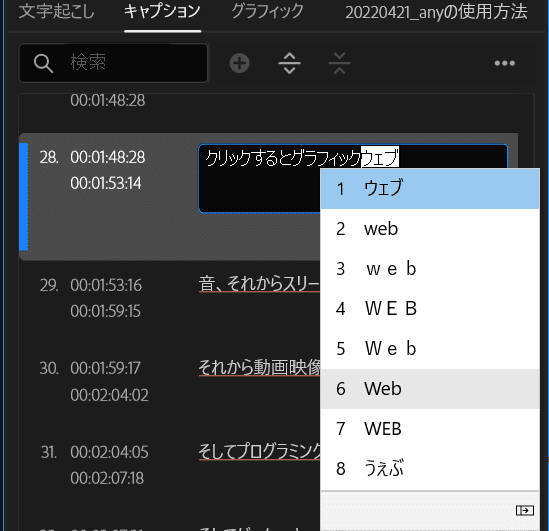The height and width of the screenshot is (531, 549).
Task: Select caption row number 30.
Action: [x=49, y=368]
